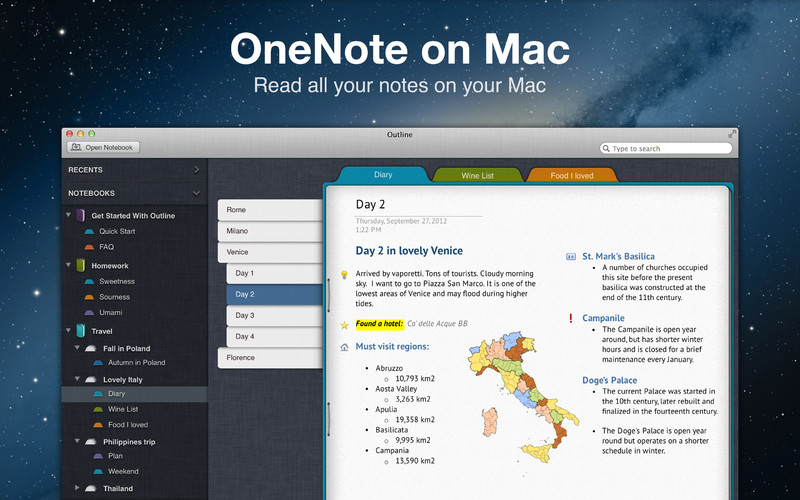Viewport: 800px width, 500px height.
Task: Click the Type to search field
Action: click(x=666, y=148)
